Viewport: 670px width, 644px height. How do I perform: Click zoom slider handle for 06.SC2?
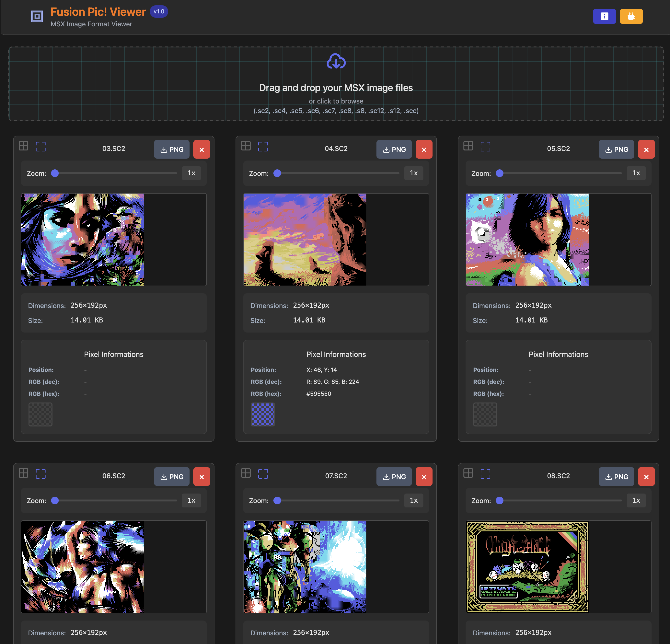pos(55,500)
